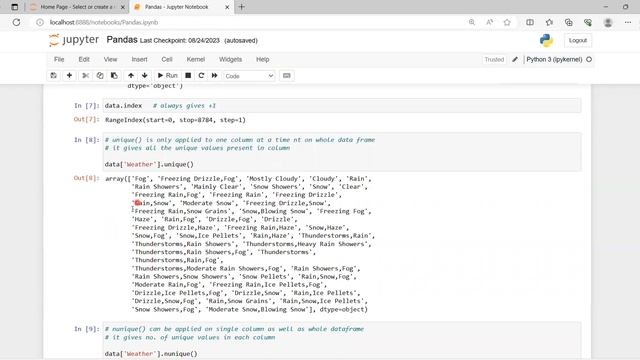The height and width of the screenshot is (360, 640).
Task: Open the View menu
Action: tap(110, 59)
